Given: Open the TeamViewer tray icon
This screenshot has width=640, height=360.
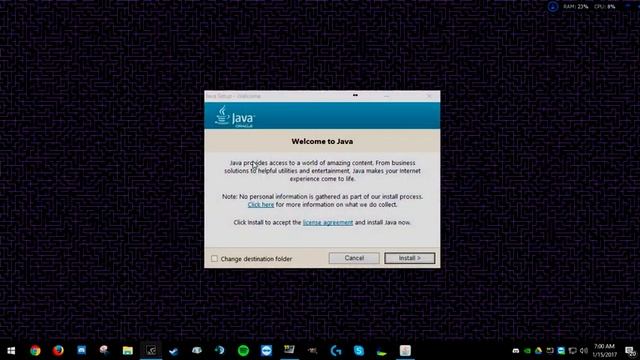Looking at the screenshot, I should [561, 351].
